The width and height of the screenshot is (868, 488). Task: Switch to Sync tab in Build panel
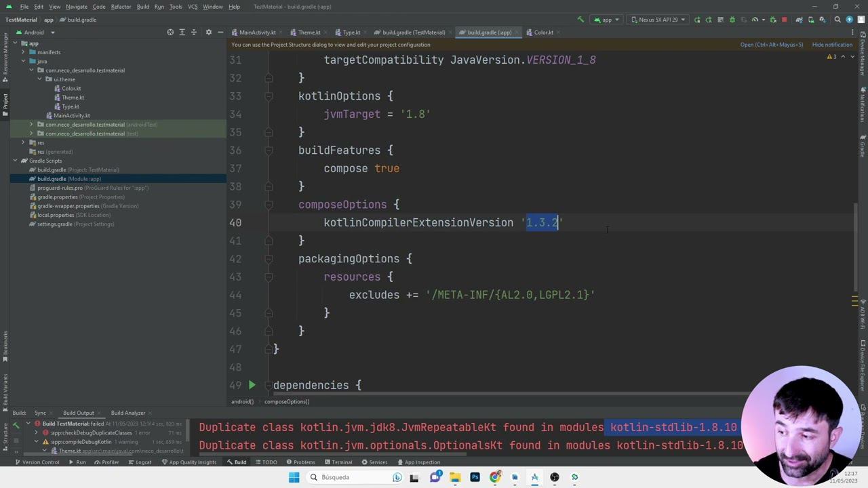coord(40,413)
